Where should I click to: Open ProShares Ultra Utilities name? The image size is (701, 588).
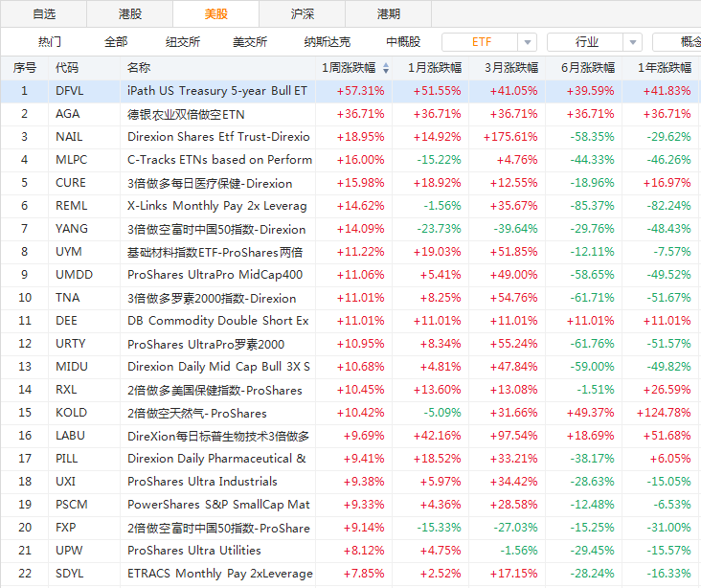pyautogui.click(x=194, y=551)
